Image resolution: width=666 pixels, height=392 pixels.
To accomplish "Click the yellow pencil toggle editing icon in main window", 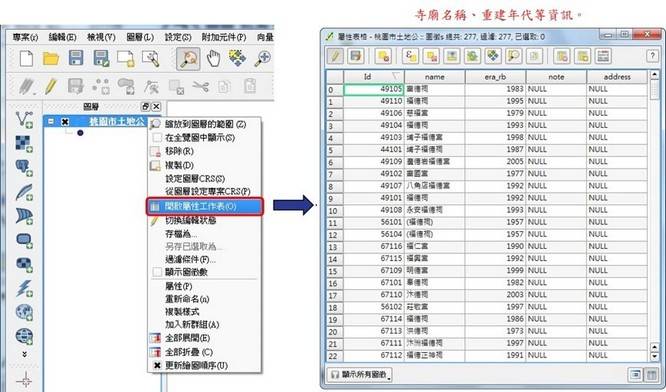I will 51,86.
